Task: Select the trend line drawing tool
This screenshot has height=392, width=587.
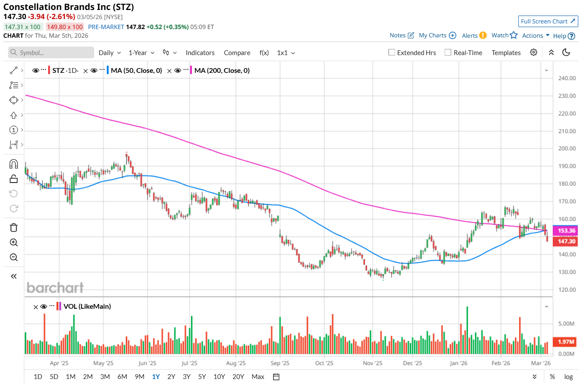Action: click(13, 70)
